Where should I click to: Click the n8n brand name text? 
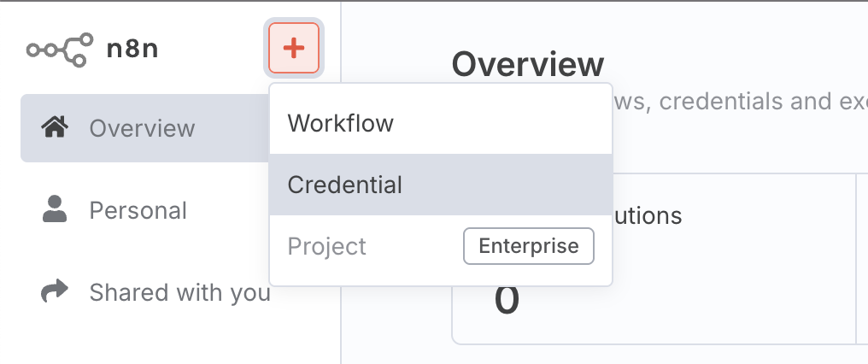132,49
